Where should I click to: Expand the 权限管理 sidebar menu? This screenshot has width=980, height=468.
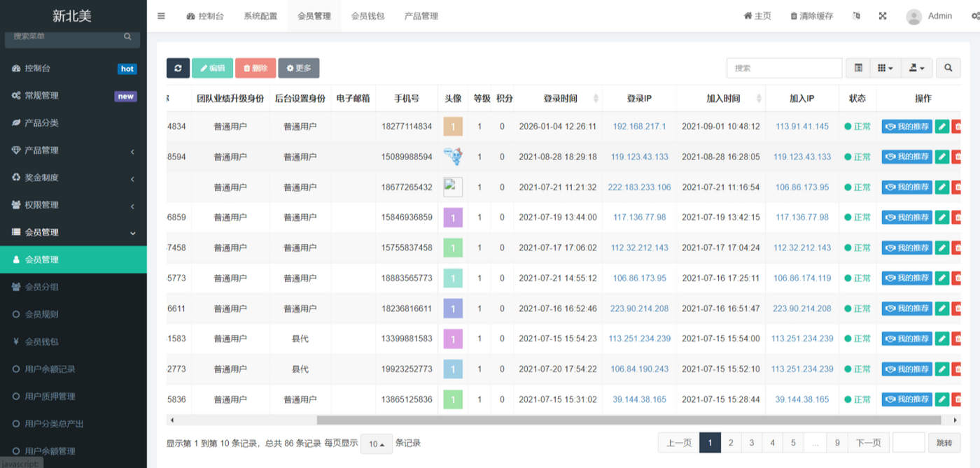click(73, 205)
